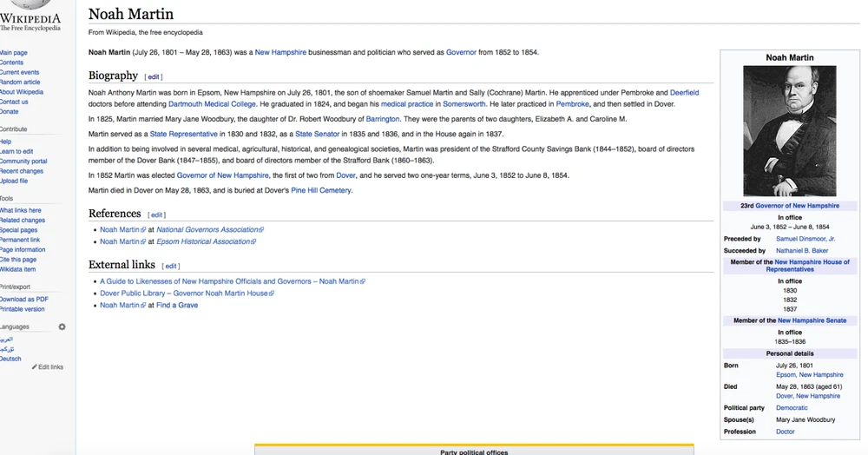Edit the References section

click(156, 215)
